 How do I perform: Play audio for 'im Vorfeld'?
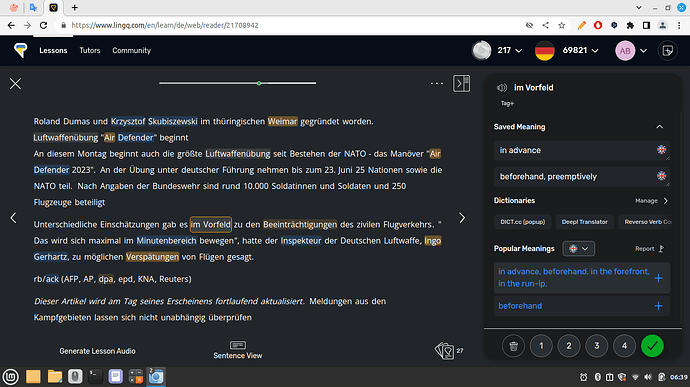pos(502,88)
